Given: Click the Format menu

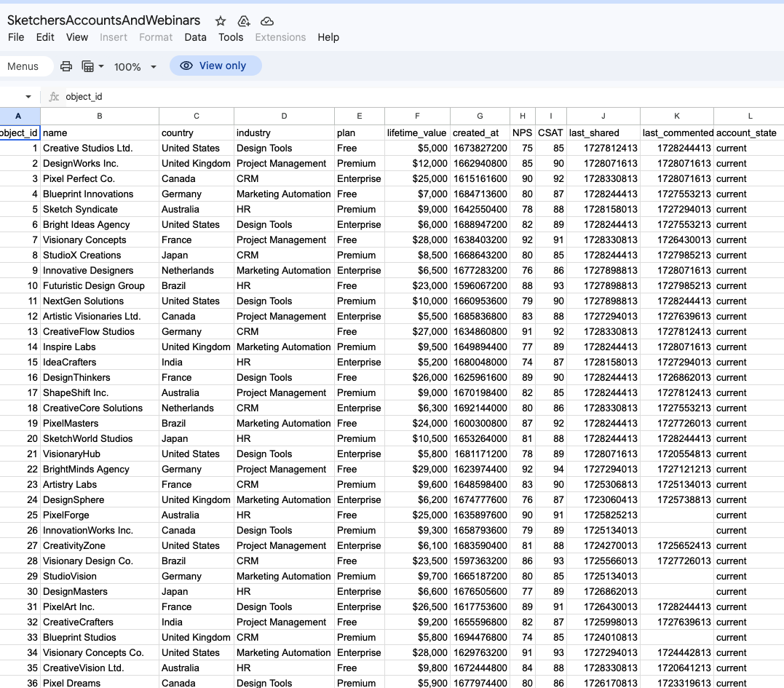Looking at the screenshot, I should (x=156, y=37).
